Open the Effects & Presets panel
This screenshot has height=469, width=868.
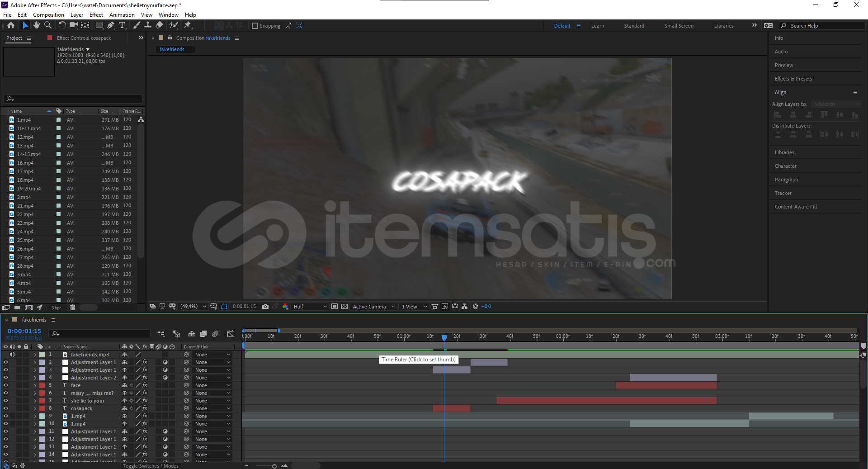[x=793, y=79]
